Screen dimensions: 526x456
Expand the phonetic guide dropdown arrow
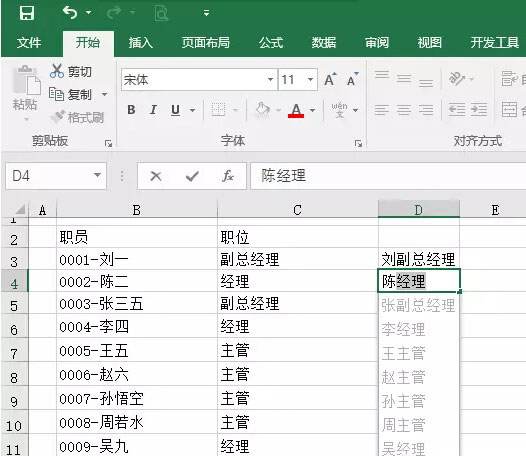(356, 110)
